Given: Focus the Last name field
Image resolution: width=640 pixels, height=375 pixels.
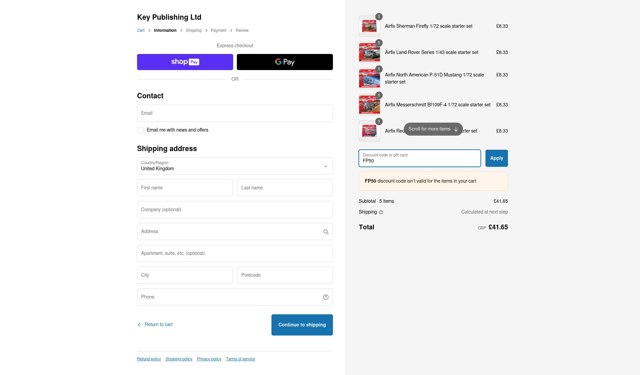Looking at the screenshot, I should point(285,188).
